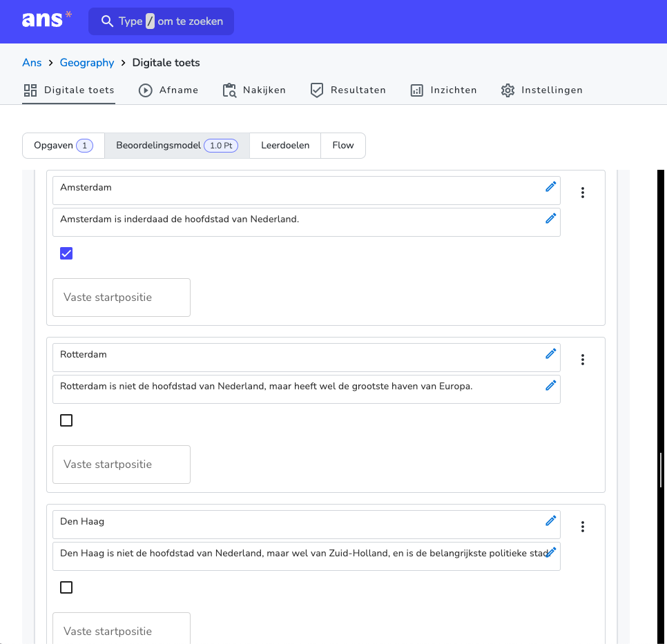Edit the Den Haag answer with pencil icon
The width and height of the screenshot is (667, 644).
coord(551,521)
